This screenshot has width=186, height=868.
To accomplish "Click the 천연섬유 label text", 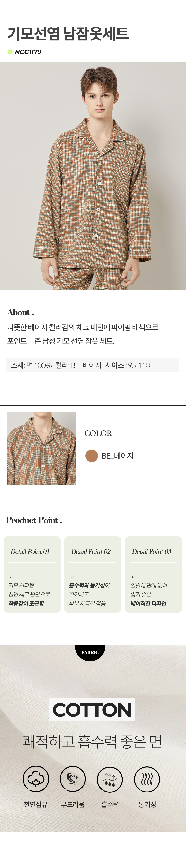I will click(36, 804).
